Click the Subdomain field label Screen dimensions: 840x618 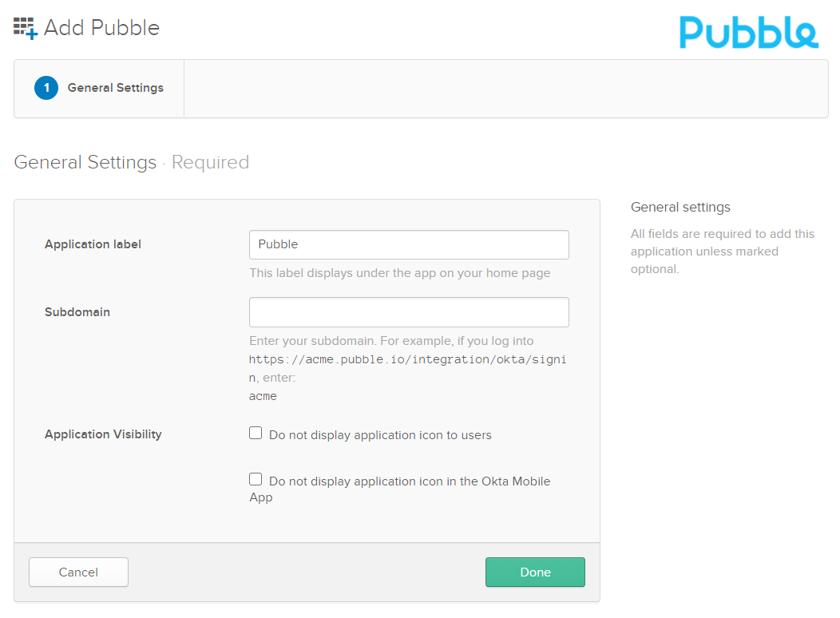pos(77,312)
